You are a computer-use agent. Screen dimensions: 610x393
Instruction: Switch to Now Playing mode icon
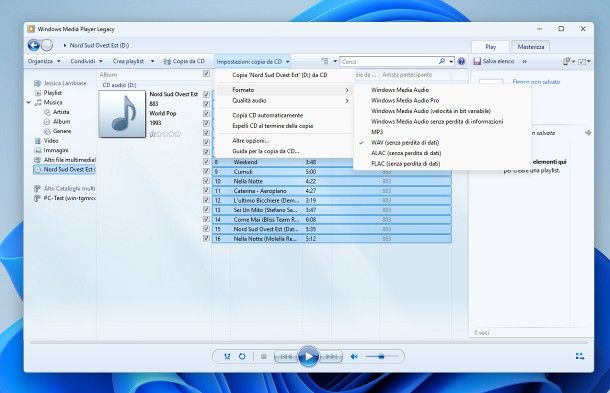580,356
